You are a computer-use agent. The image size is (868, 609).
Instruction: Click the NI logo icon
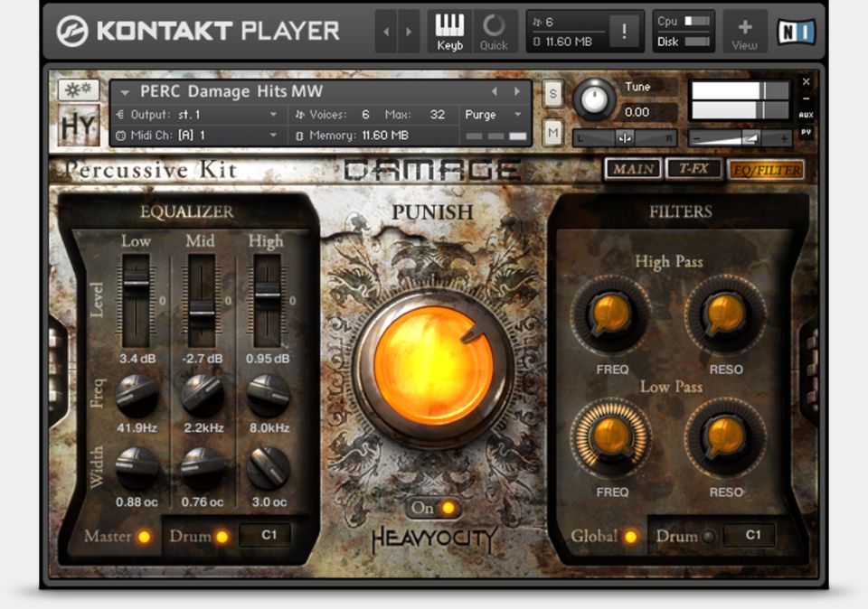point(796,32)
